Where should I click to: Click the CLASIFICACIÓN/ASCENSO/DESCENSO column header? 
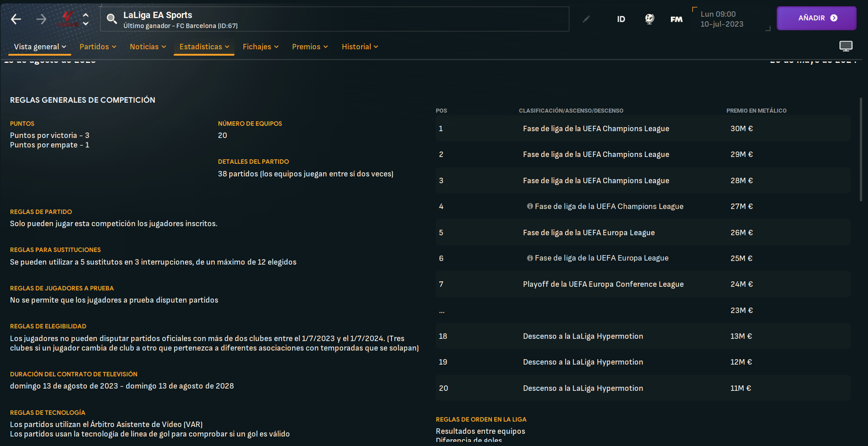pos(571,111)
